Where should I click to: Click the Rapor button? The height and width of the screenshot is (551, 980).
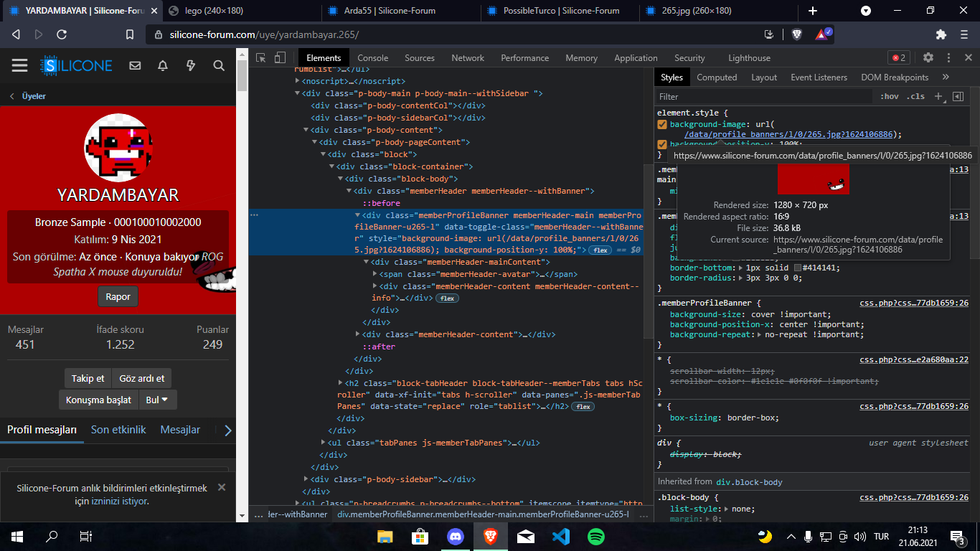click(x=118, y=296)
